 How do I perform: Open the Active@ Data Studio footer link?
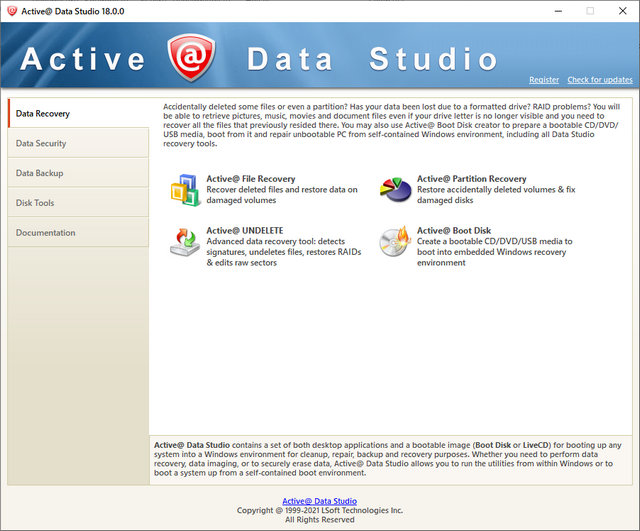click(319, 501)
